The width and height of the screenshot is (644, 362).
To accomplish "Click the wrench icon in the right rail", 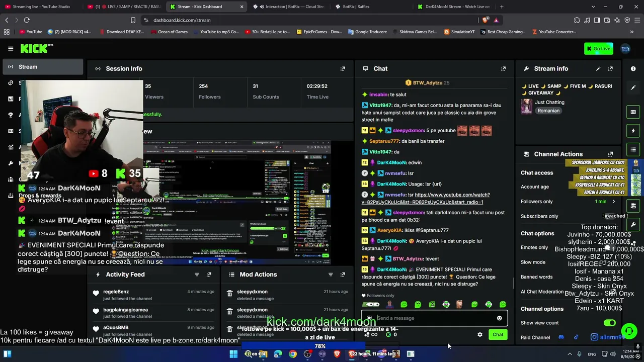I will (633, 224).
